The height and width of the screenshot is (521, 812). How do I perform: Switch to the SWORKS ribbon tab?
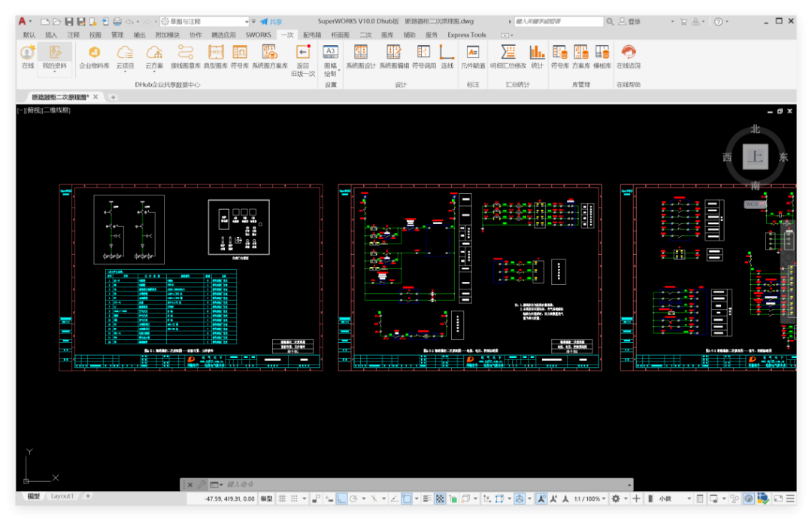click(x=258, y=35)
